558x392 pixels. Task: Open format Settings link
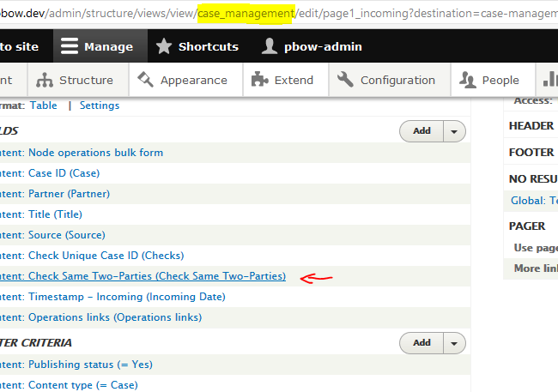point(100,106)
